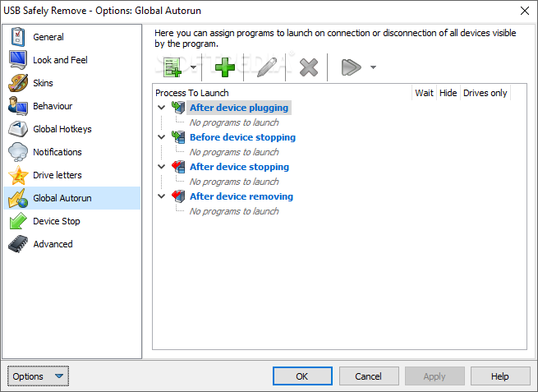Select the After device plugging row

(239, 108)
